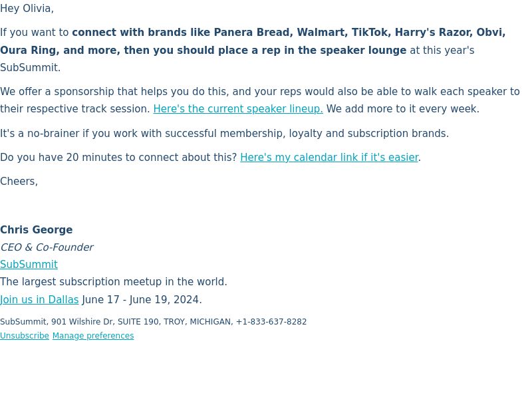
Task: Click the CEO & Co-Founder title text
Action: pyautogui.click(x=47, y=247)
